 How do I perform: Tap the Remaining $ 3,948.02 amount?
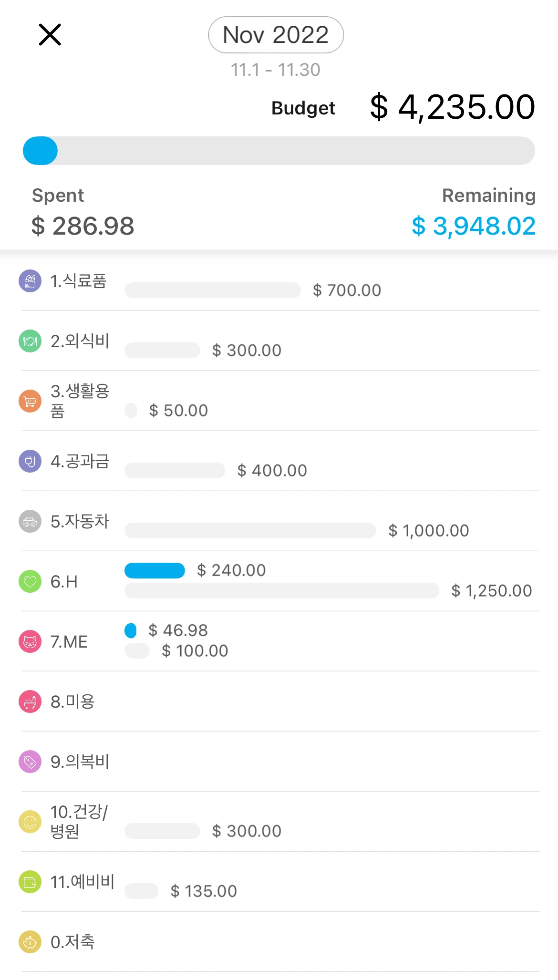point(473,226)
